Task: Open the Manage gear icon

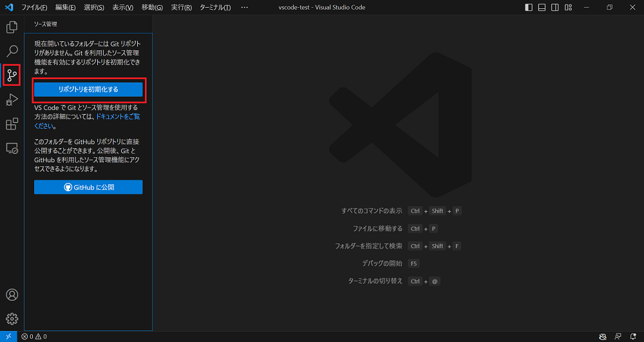Action: pos(12,319)
